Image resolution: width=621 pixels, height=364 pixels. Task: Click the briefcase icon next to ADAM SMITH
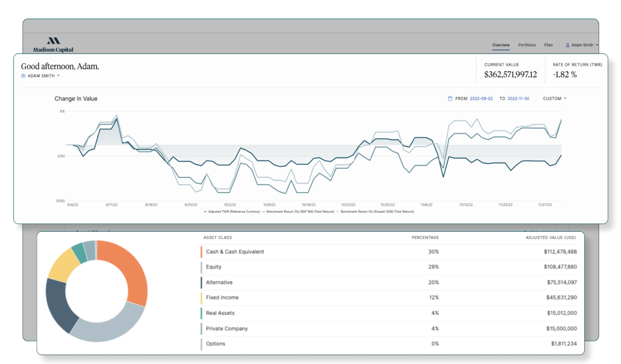point(23,76)
